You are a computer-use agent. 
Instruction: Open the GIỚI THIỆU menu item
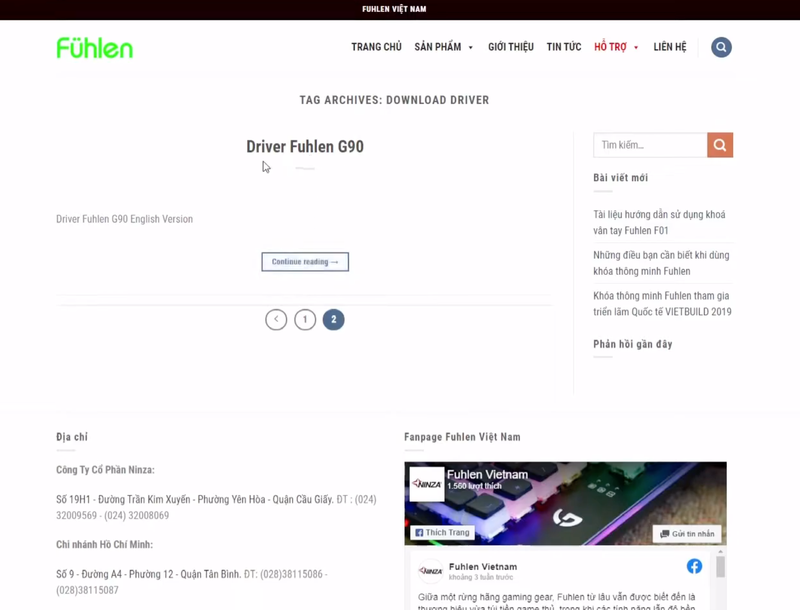coord(511,47)
